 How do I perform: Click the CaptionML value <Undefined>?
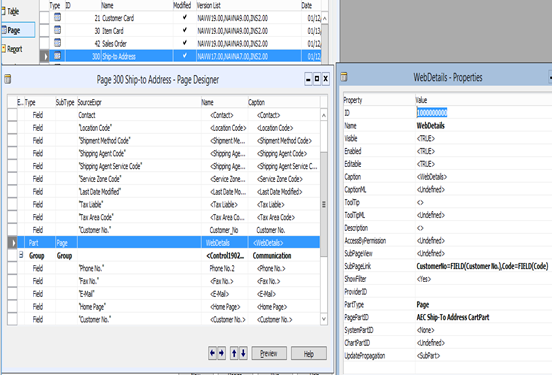coord(431,189)
